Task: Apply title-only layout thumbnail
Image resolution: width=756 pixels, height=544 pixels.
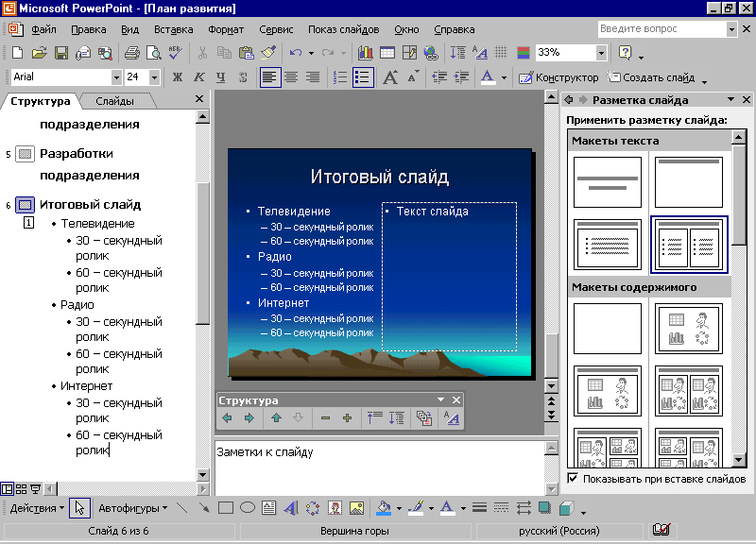Action: pos(689,182)
